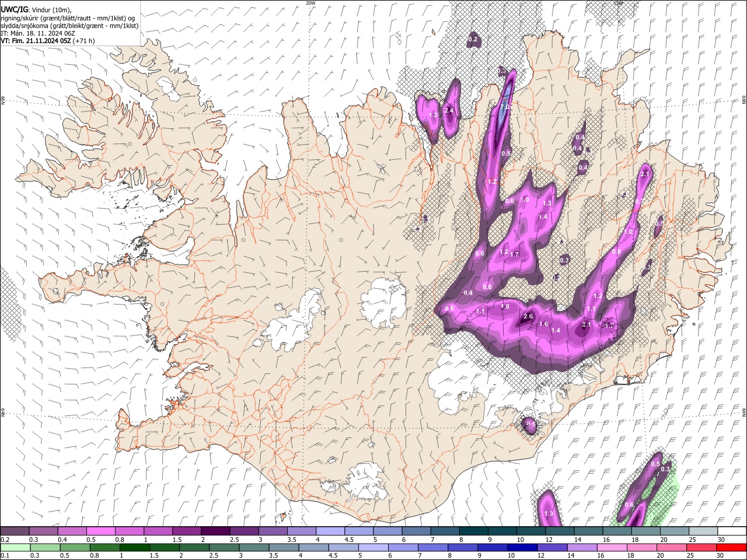This screenshot has width=747, height=560.
Task: Select the palest green swatch between 0.1 and 0.3
Action: tap(15, 547)
